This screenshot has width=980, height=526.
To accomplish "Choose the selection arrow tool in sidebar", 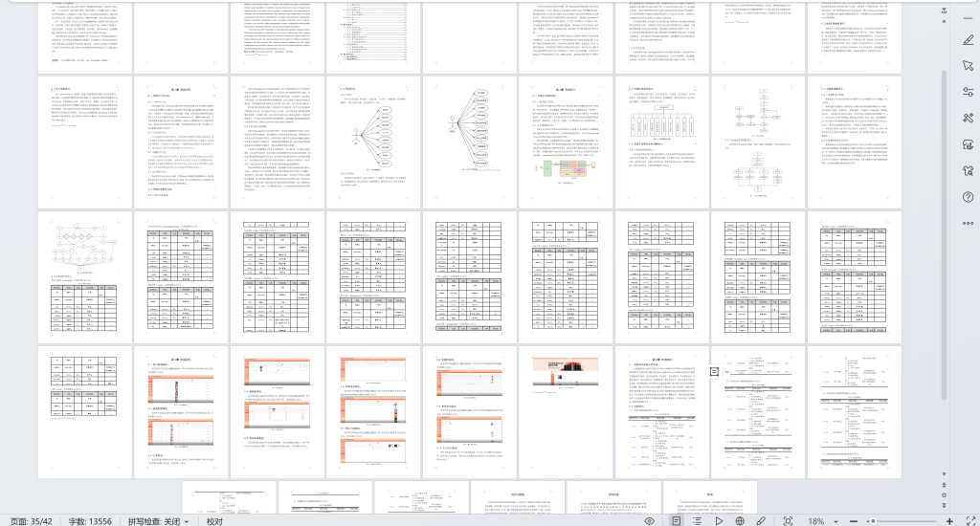I will pyautogui.click(x=969, y=66).
